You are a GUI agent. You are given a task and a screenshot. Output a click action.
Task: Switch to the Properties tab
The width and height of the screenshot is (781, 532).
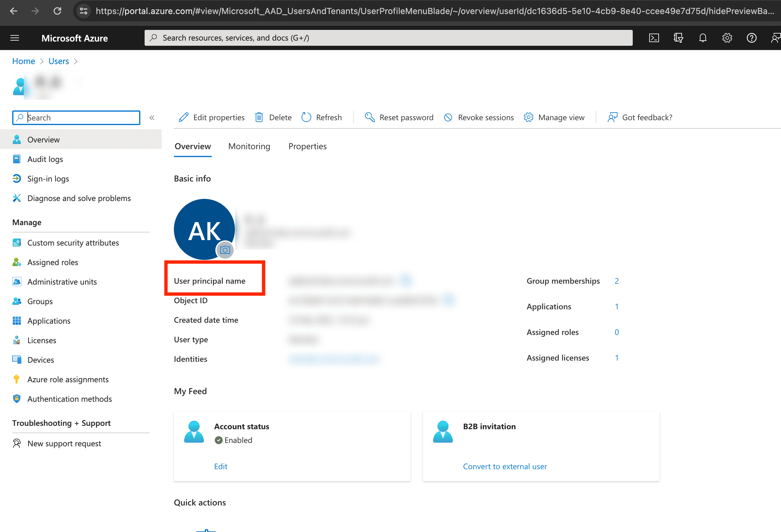point(307,146)
